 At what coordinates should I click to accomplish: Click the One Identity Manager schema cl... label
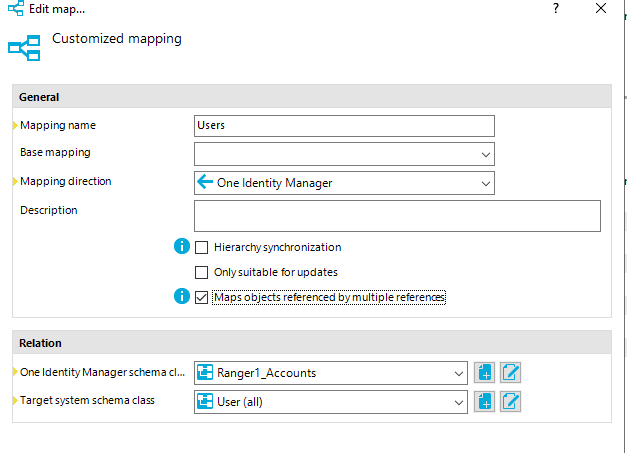tap(102, 372)
